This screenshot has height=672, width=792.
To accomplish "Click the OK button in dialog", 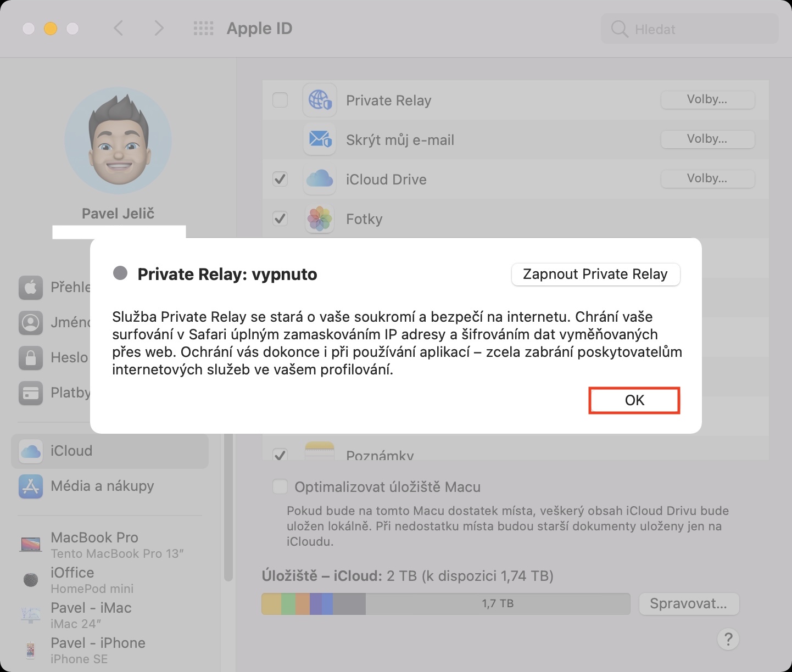I will 634,400.
